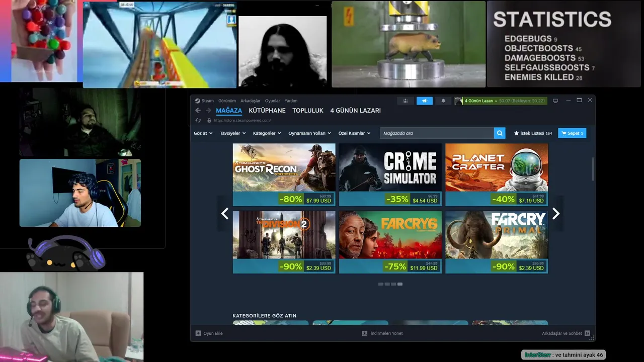Open Oynamanın Yolları dropdown
The image size is (644, 362).
309,133
